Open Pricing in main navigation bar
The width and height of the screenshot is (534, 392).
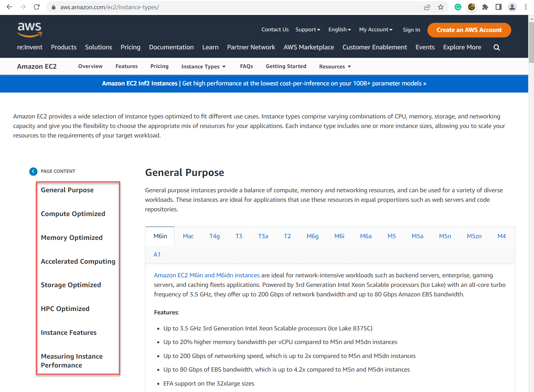pyautogui.click(x=130, y=47)
